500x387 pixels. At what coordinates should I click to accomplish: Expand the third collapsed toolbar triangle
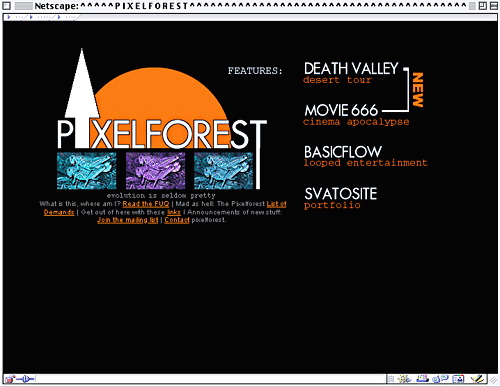pos(59,17)
